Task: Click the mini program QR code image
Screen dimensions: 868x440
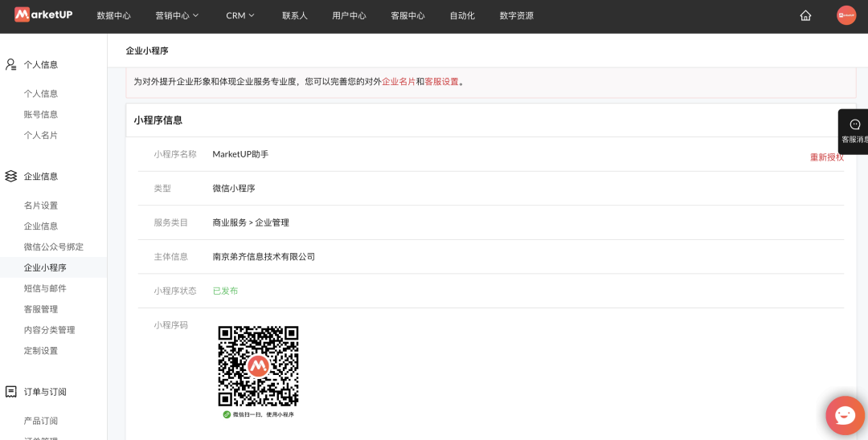Action: pos(258,366)
